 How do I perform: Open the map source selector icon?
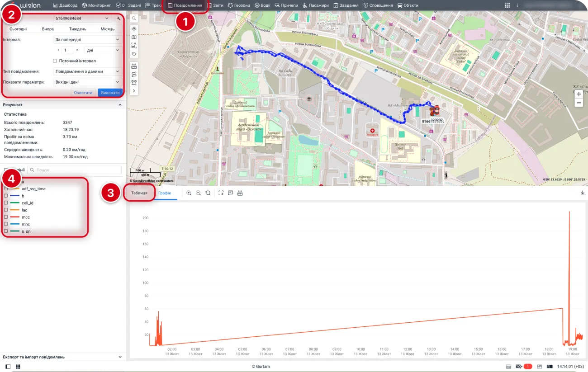[134, 37]
